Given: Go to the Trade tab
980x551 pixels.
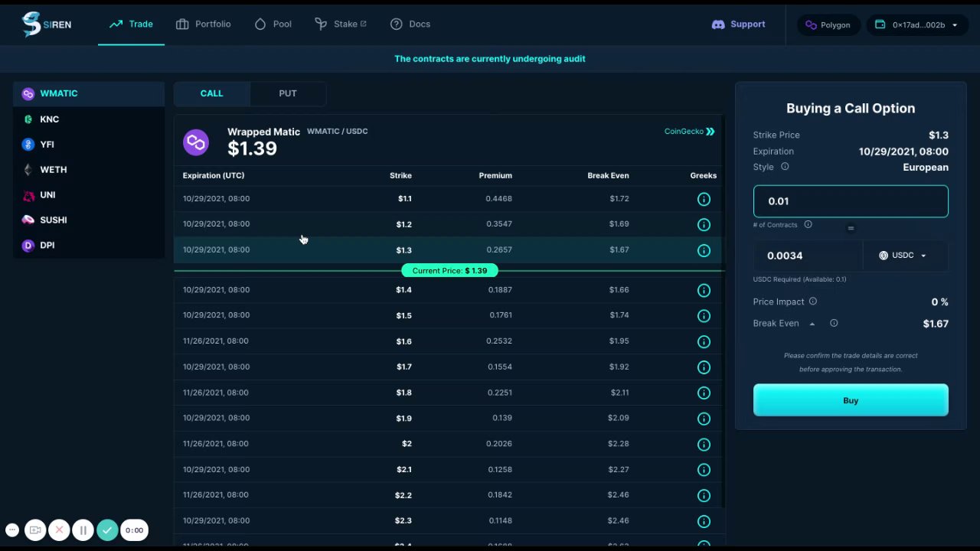Looking at the screenshot, I should tap(132, 24).
